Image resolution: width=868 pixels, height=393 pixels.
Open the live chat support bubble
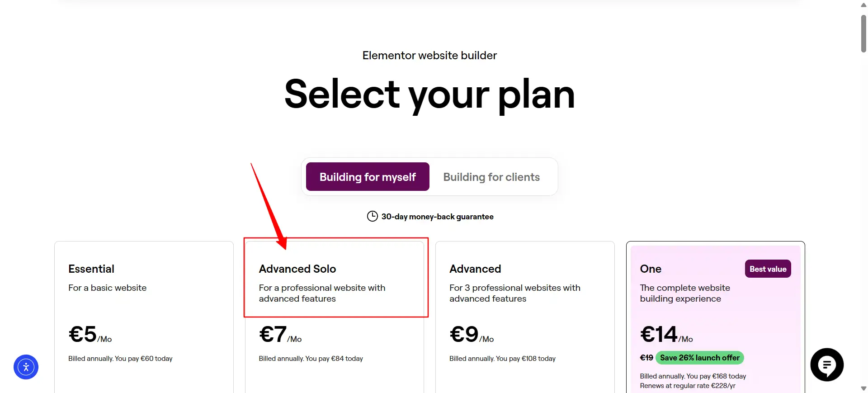tap(827, 365)
